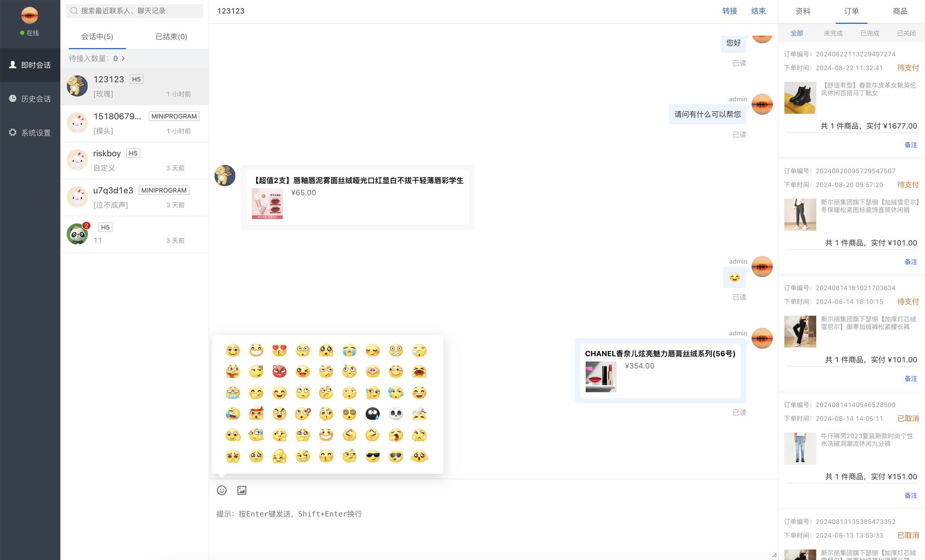Viewport: 925px width, 560px height.
Task: Click the send image icon
Action: coord(242,490)
